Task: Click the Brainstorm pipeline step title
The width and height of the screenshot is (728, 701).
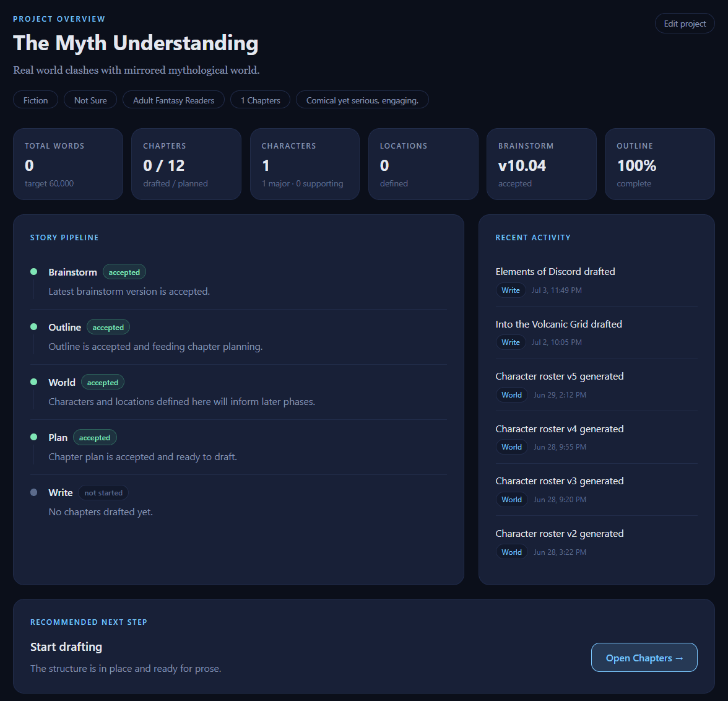Action: pyautogui.click(x=73, y=272)
